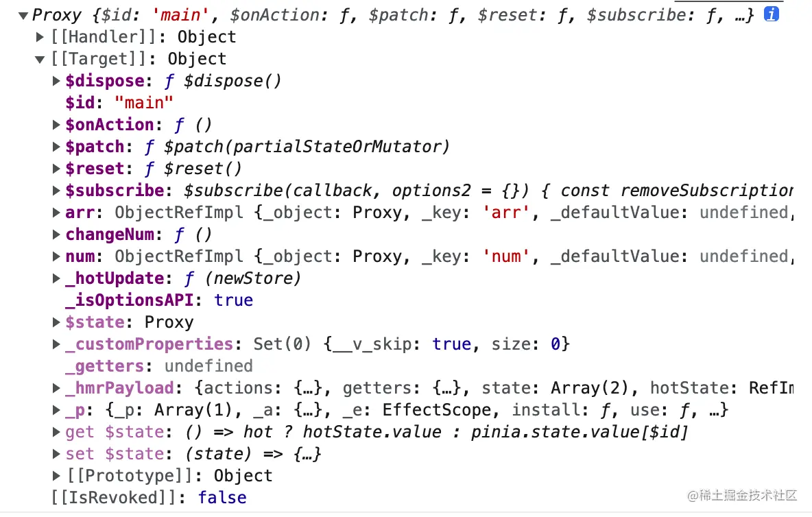The width and height of the screenshot is (812, 517).
Task: Expand the $reset function entry
Action: coord(56,168)
